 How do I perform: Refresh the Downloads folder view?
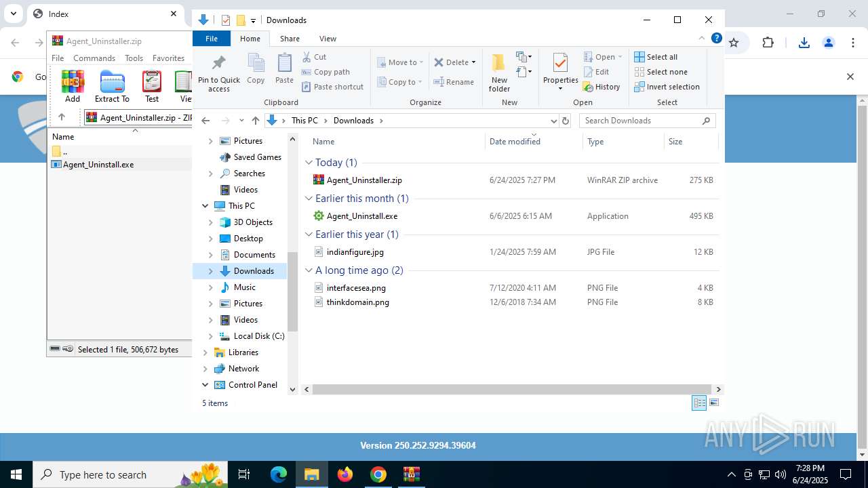point(566,121)
